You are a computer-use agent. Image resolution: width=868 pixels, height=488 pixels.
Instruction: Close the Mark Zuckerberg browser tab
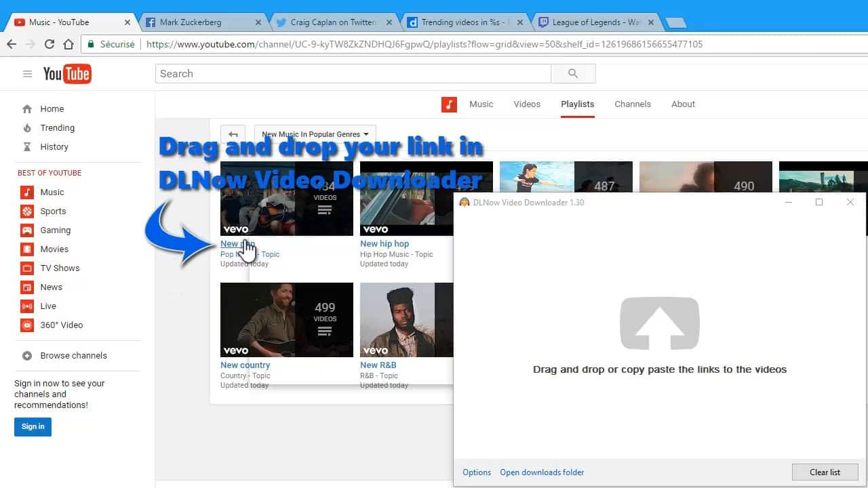(258, 22)
